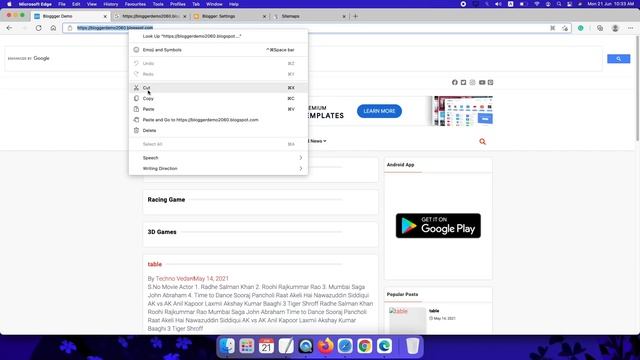Choose Cut from the context menu
Screen dimensions: 640x360
(x=218, y=88)
